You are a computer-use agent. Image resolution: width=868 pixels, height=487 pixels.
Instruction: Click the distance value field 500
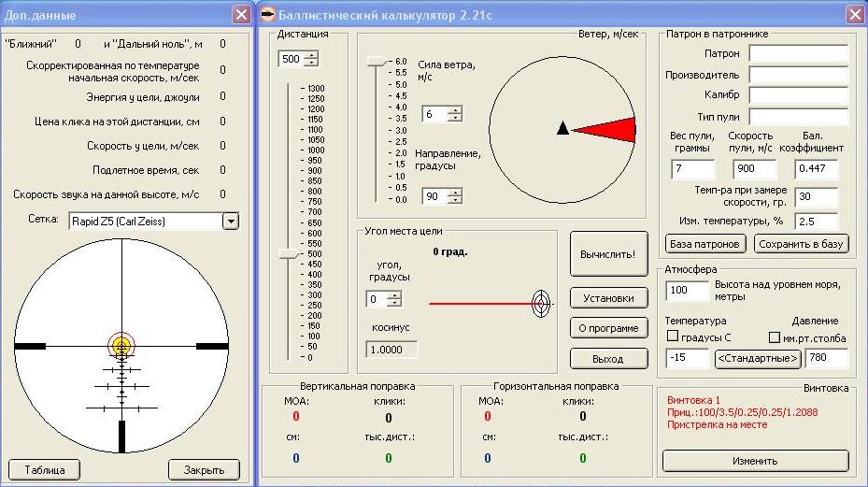292,59
